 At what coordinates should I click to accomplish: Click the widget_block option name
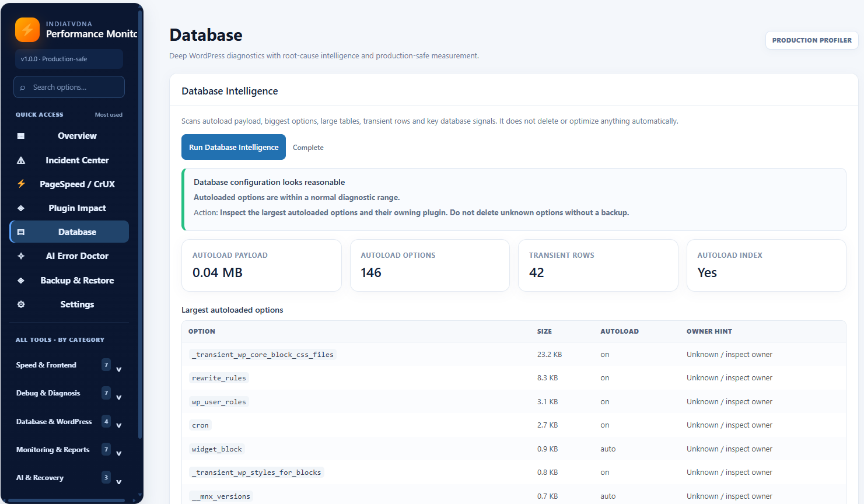click(x=217, y=449)
